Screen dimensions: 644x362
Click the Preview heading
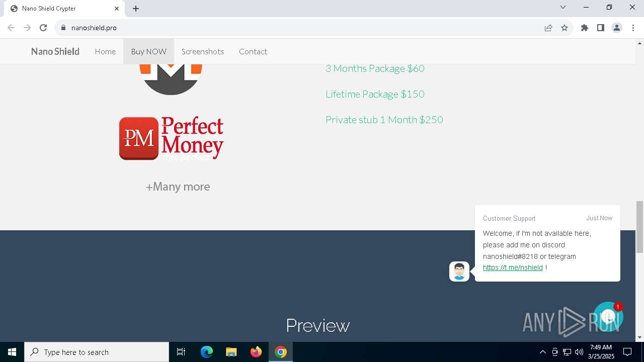click(x=318, y=325)
